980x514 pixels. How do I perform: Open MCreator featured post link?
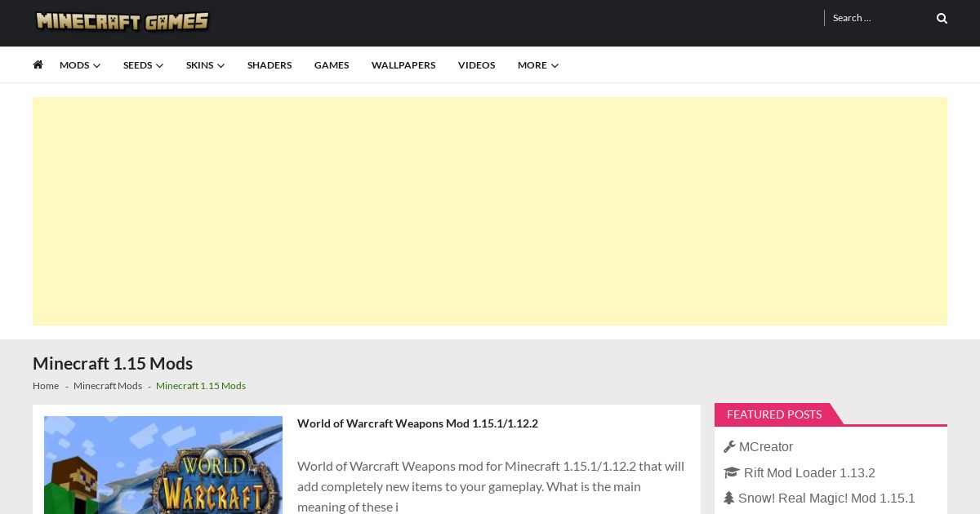tap(766, 447)
